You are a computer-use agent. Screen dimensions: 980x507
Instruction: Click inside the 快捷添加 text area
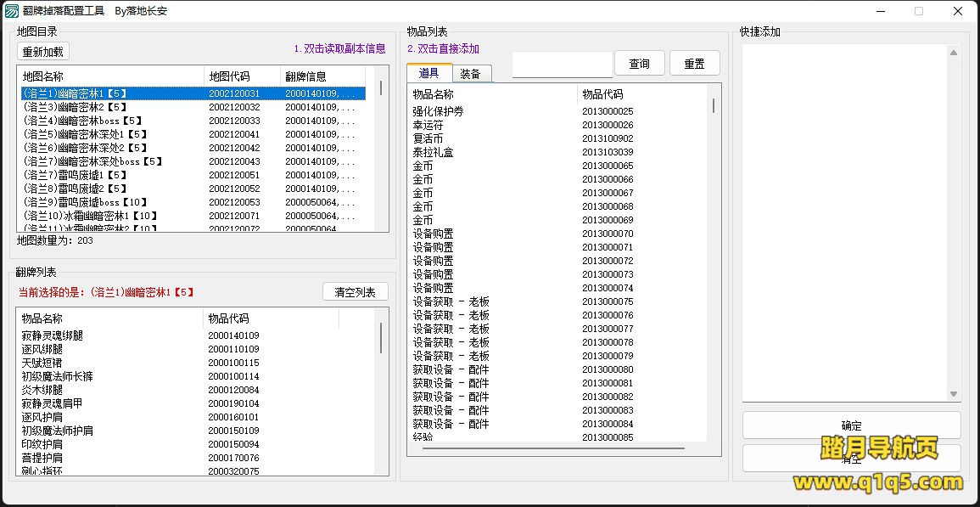coord(844,221)
